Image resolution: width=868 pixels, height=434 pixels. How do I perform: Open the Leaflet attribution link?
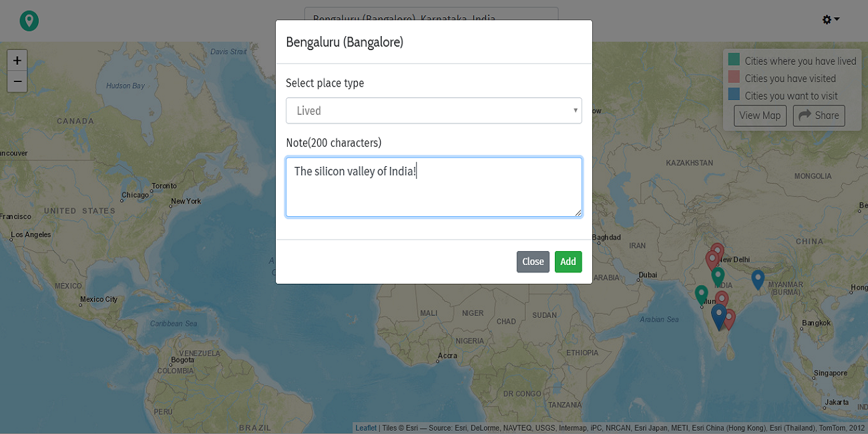pyautogui.click(x=365, y=428)
